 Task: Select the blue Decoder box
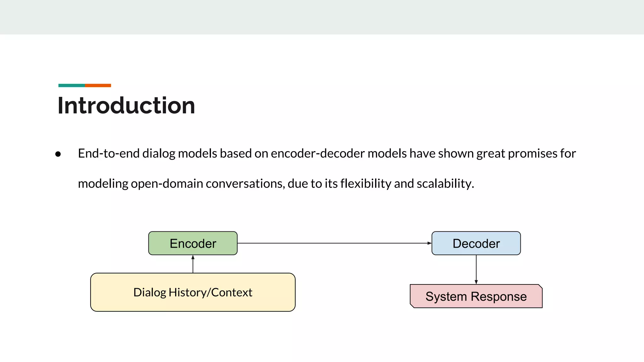pos(476,243)
